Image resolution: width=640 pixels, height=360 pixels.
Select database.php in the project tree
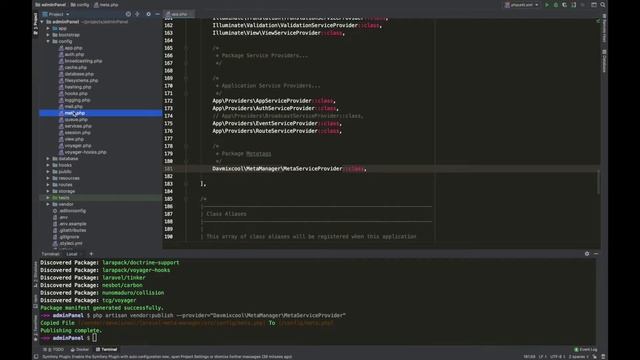pos(76,74)
